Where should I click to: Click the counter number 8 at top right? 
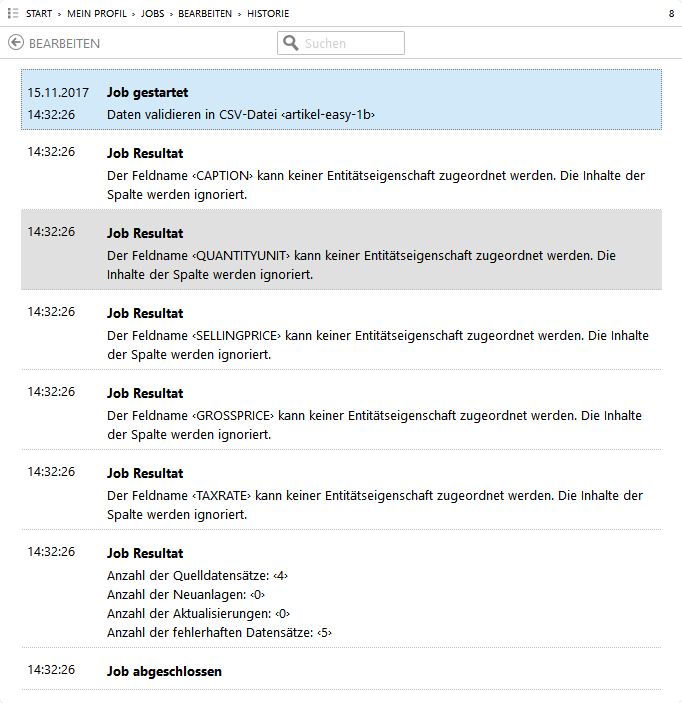670,14
